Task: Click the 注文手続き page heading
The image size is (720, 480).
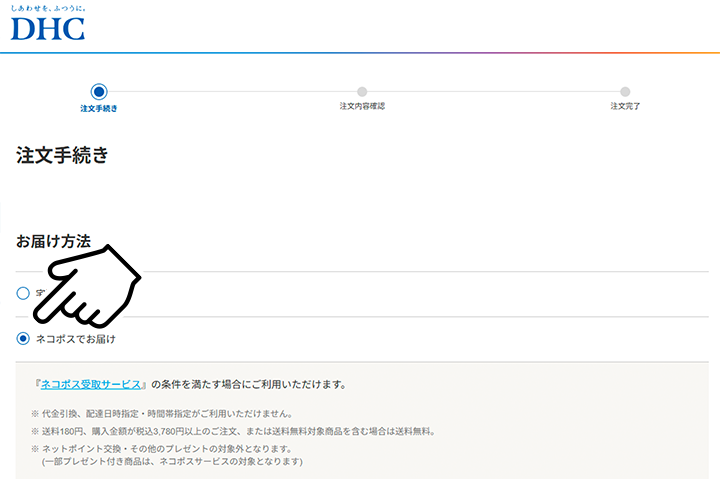Action: coord(62,156)
